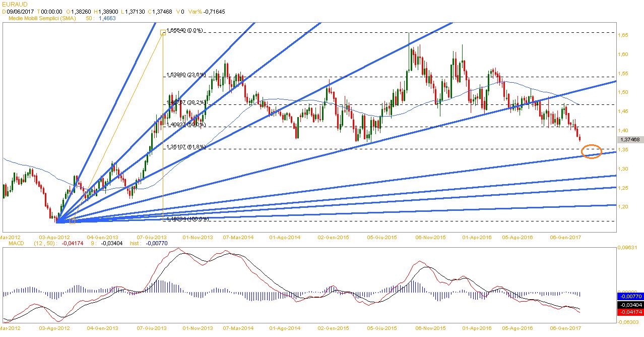The width and height of the screenshot is (644, 337).
Task: Click the 01-Nov-2013 date on the time axis
Action: [196, 237]
